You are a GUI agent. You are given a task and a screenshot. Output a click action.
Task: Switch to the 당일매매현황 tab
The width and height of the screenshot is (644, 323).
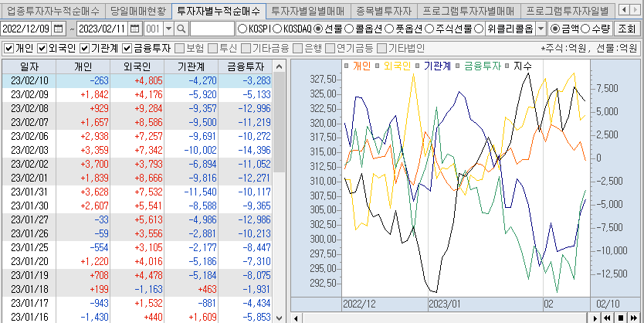(x=137, y=11)
